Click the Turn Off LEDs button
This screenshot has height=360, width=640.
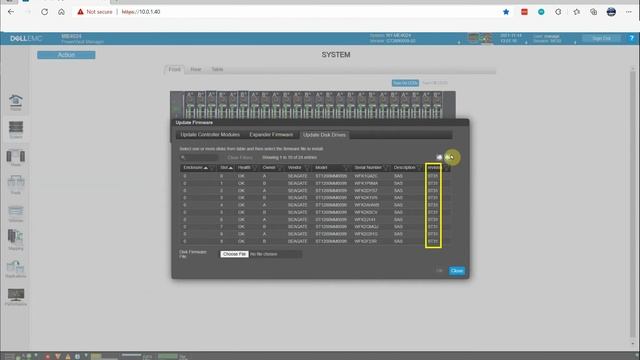click(435, 83)
